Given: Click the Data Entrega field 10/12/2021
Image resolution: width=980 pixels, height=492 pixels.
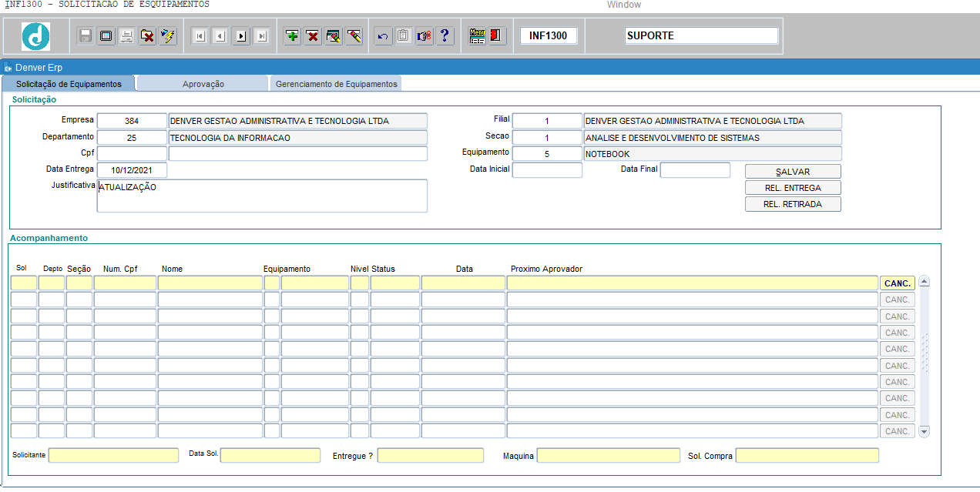Looking at the screenshot, I should coord(132,170).
